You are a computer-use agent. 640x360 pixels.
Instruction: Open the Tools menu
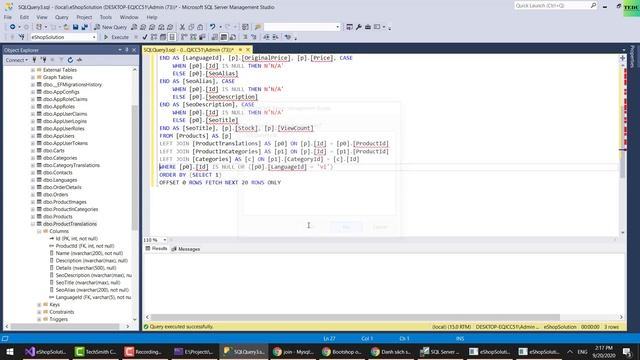105,17
